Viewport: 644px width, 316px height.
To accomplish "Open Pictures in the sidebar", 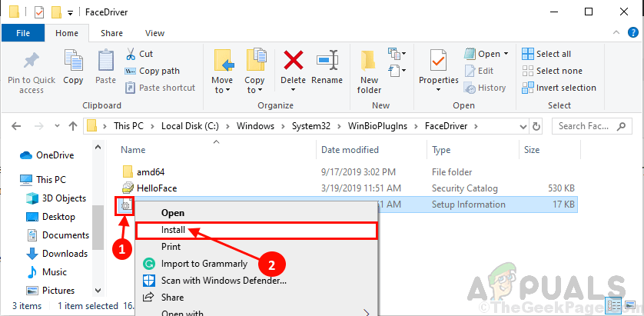I will (x=51, y=291).
